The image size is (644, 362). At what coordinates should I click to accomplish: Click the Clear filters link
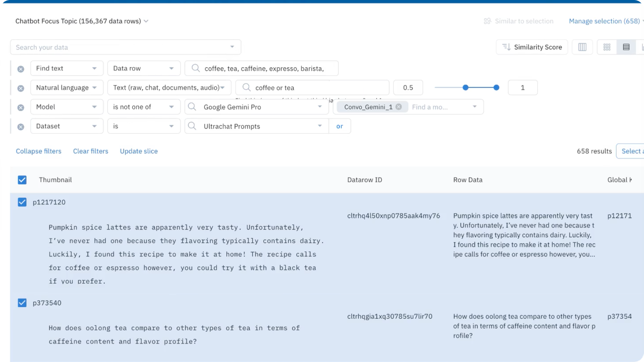pos(90,151)
